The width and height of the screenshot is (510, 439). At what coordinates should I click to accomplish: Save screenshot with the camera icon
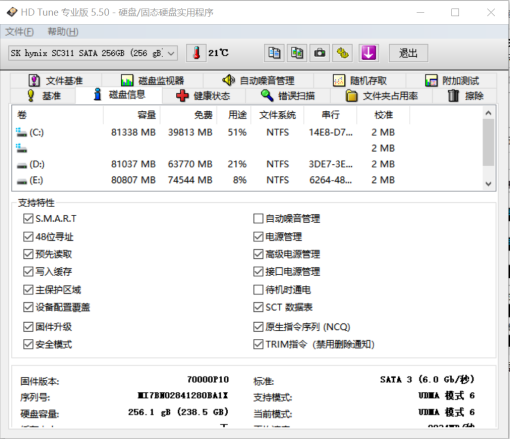click(320, 53)
